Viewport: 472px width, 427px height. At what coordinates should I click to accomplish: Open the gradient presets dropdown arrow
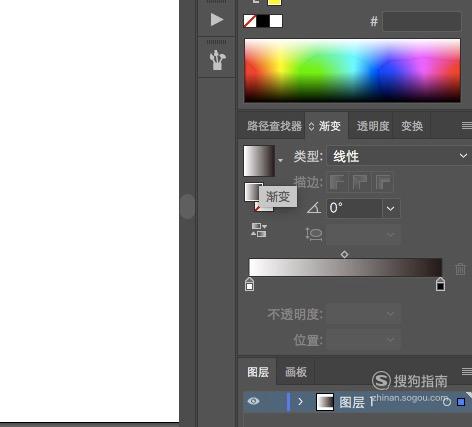click(x=280, y=160)
